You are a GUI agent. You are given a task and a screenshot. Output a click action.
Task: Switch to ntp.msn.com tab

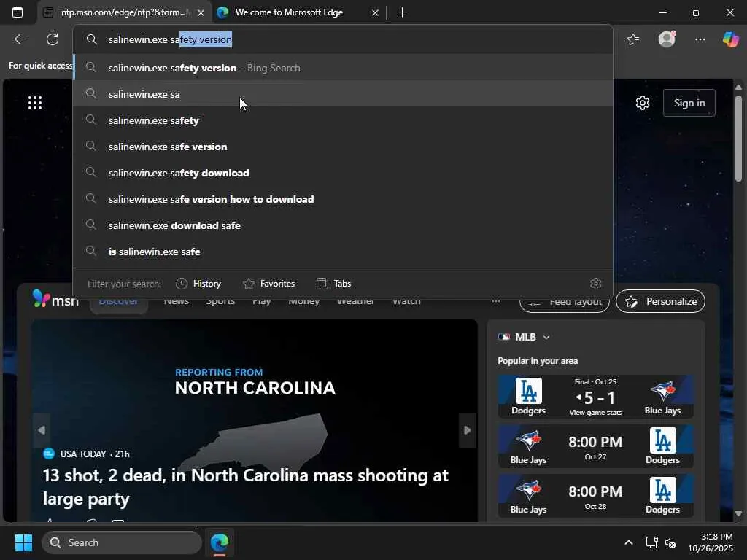coord(125,12)
